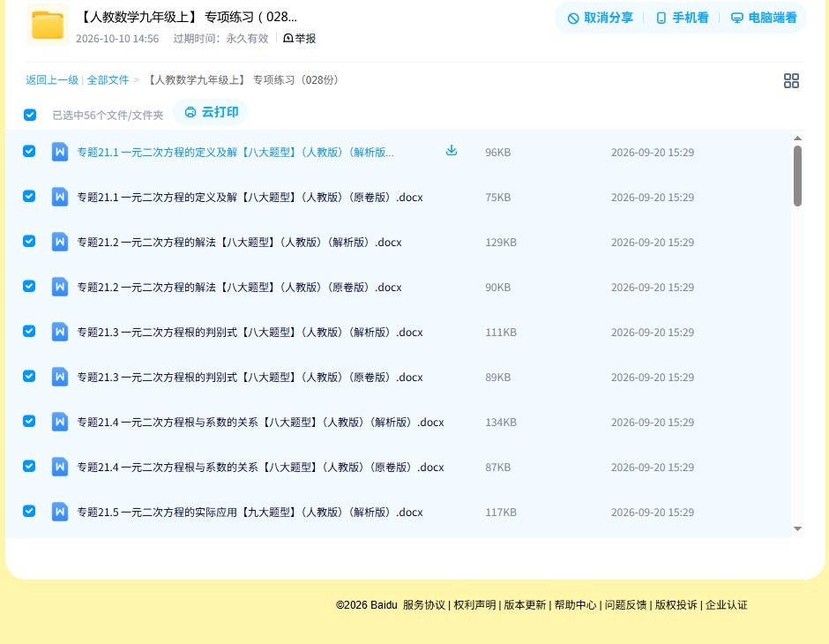Viewport: 829px width, 644px height.
Task: Uncheck 专题21.1 原卷版 file checkbox
Action: [x=29, y=196]
